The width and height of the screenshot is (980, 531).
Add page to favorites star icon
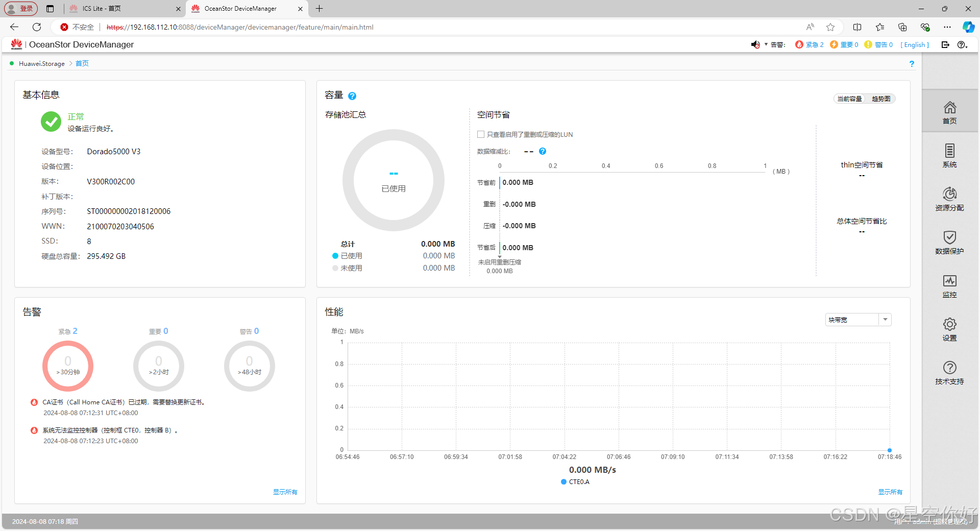(830, 27)
